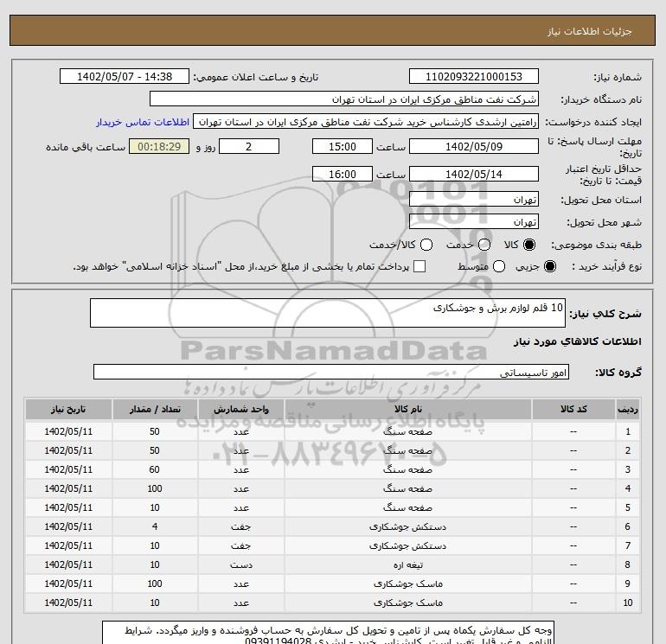Click تیغه اره in row 8
666x644 pixels.
[x=407, y=565]
